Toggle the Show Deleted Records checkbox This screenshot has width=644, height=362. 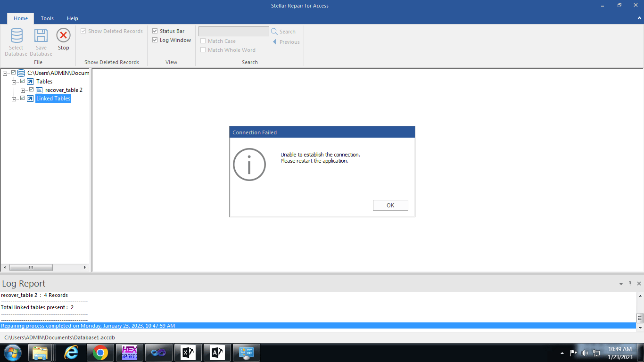coord(83,31)
